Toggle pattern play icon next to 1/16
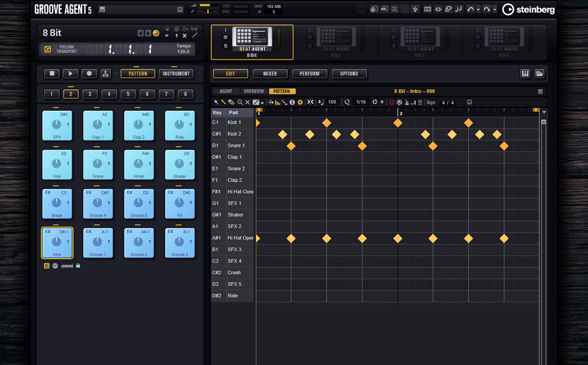This screenshot has height=365, width=588. [x=375, y=102]
